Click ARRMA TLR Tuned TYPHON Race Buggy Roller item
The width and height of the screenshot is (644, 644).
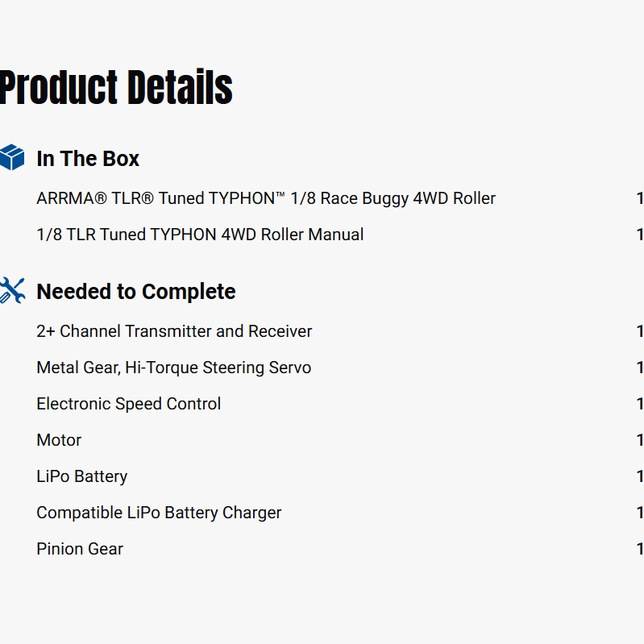(x=266, y=198)
